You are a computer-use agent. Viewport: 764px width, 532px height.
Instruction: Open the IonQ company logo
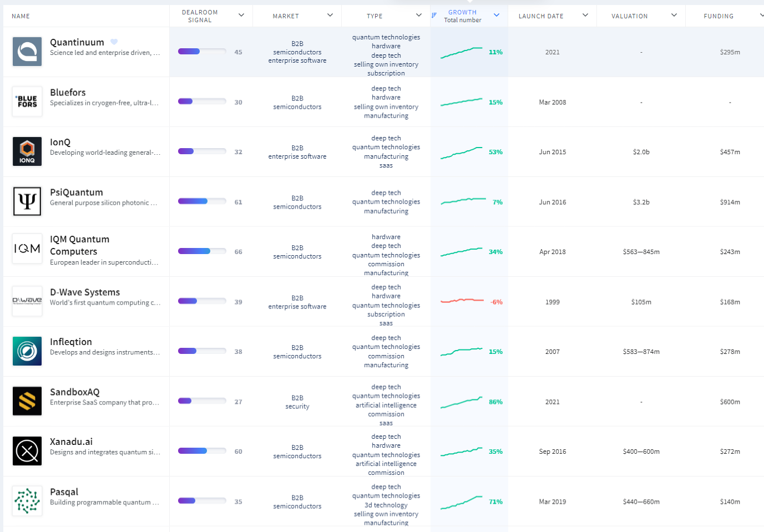[27, 151]
